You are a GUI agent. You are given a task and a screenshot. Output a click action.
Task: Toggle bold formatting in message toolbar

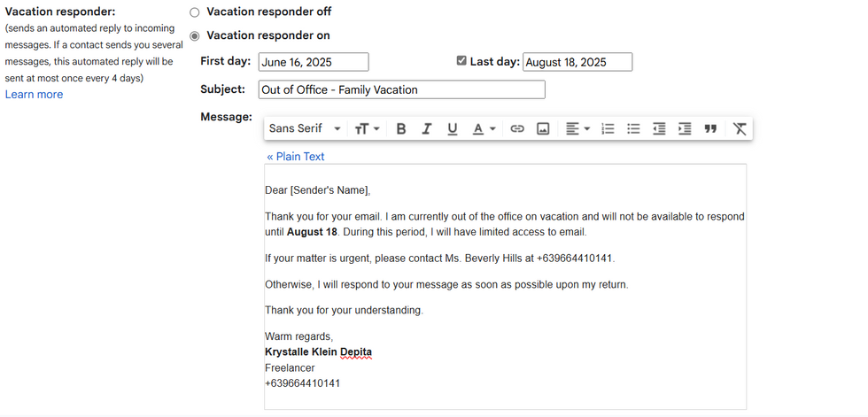coord(401,129)
